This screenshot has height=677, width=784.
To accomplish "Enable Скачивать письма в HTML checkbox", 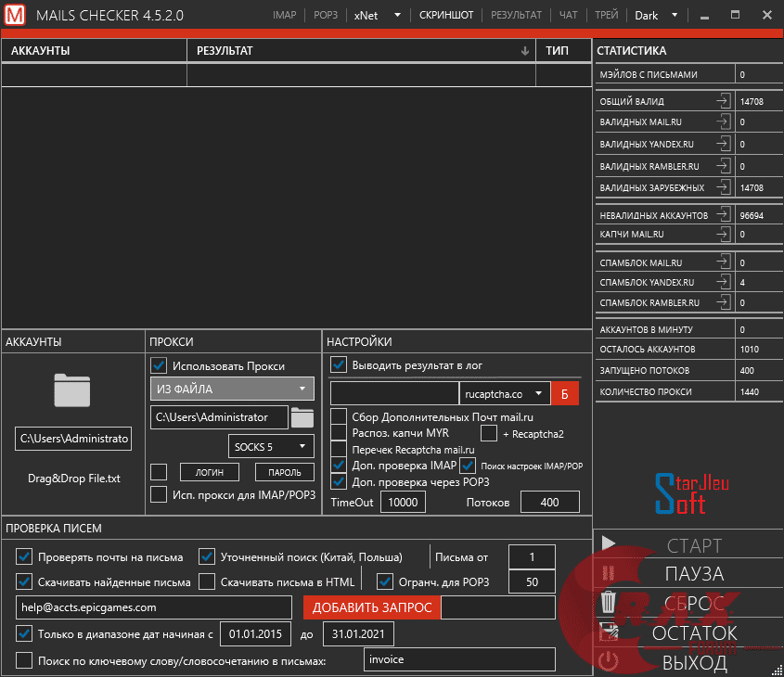I will pos(208,582).
